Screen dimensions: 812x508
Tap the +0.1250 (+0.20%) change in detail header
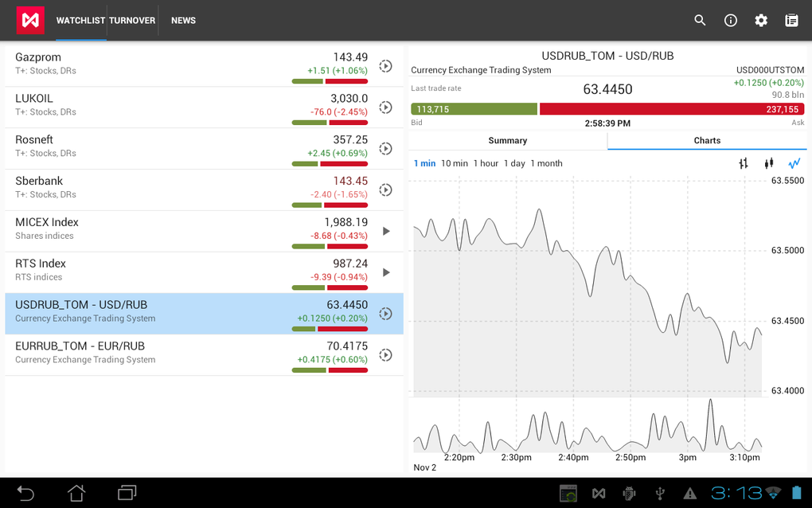pyautogui.click(x=768, y=83)
